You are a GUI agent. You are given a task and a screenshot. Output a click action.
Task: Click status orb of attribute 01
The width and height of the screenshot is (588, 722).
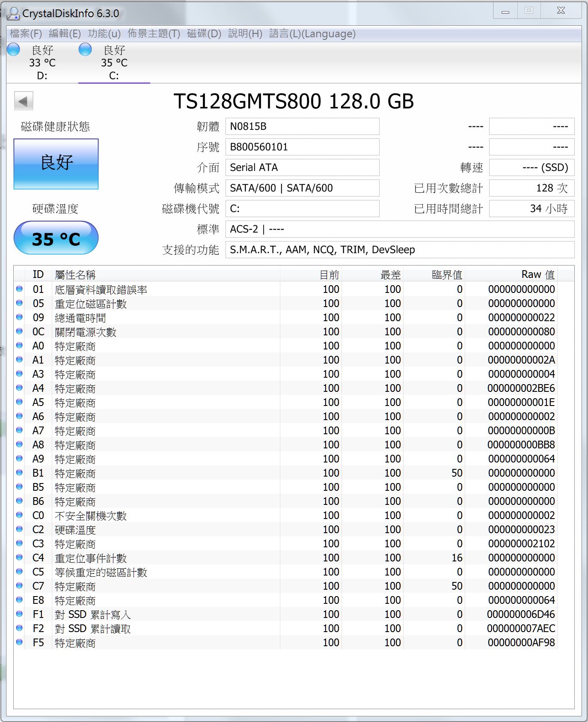pyautogui.click(x=19, y=289)
